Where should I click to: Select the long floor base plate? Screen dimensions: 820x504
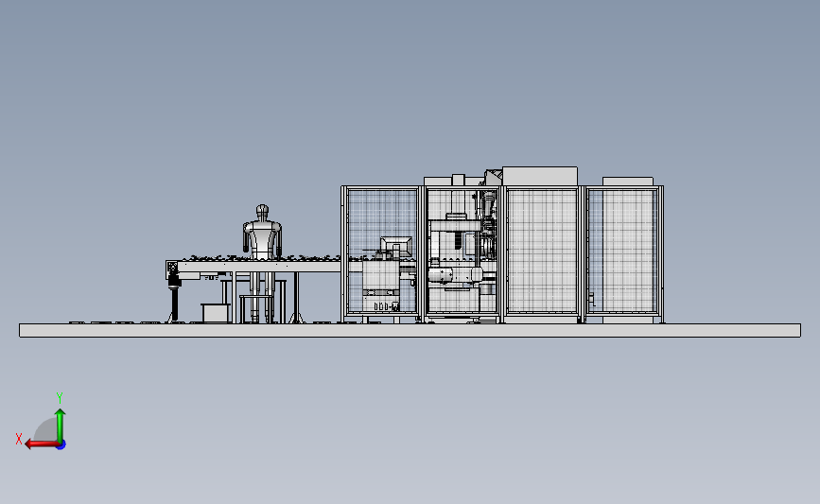point(410,330)
